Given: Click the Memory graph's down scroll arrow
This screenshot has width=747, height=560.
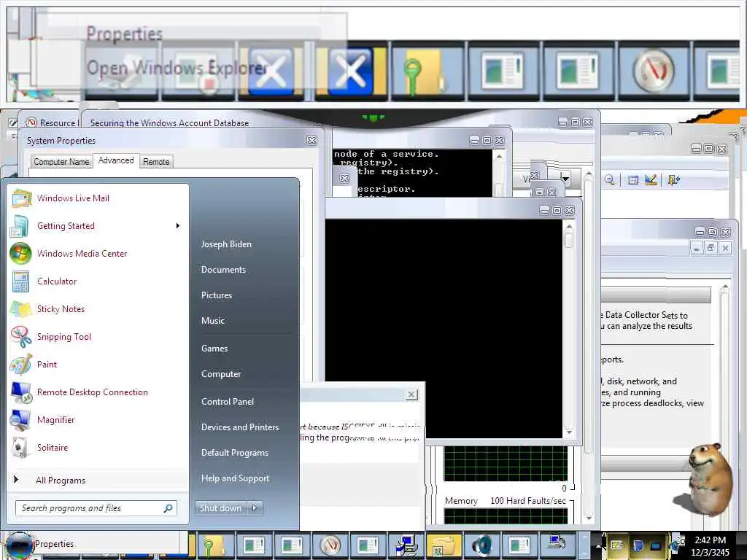Looking at the screenshot, I should pos(589,518).
